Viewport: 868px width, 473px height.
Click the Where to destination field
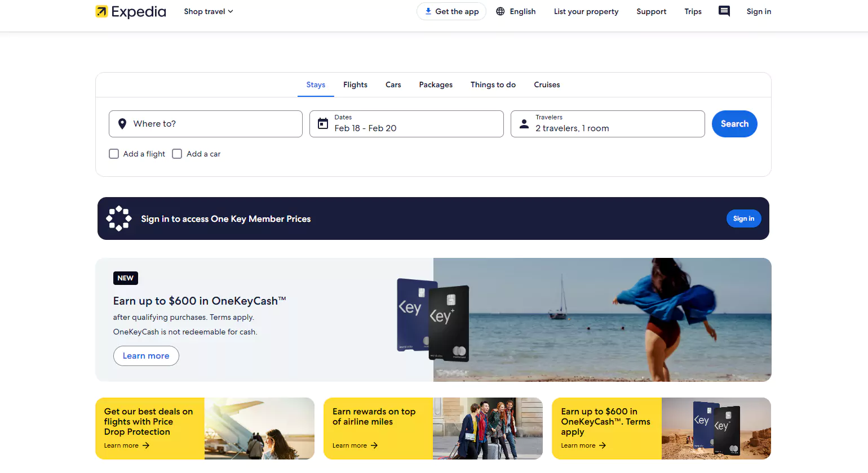click(x=206, y=124)
